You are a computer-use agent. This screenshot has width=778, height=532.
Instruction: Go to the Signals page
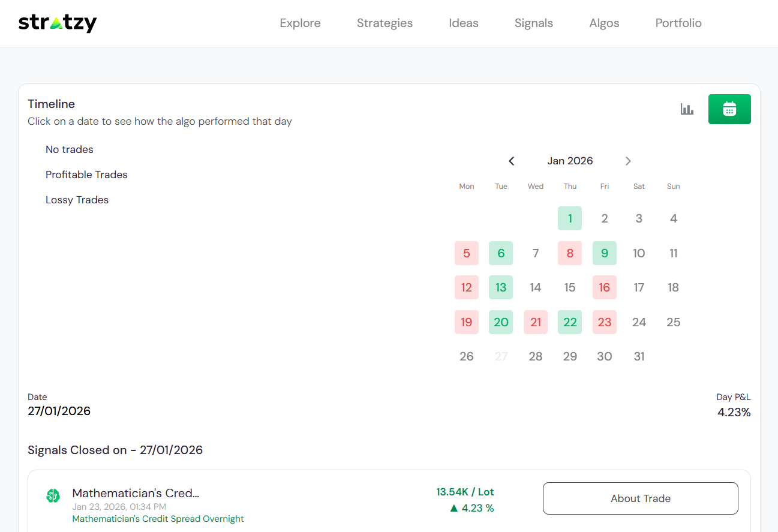coord(533,23)
